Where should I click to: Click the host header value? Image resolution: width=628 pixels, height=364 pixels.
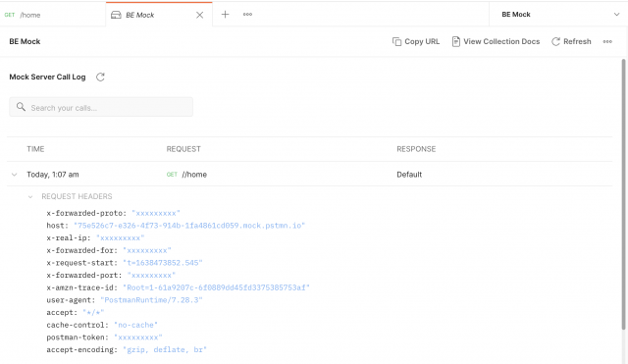tap(189, 226)
